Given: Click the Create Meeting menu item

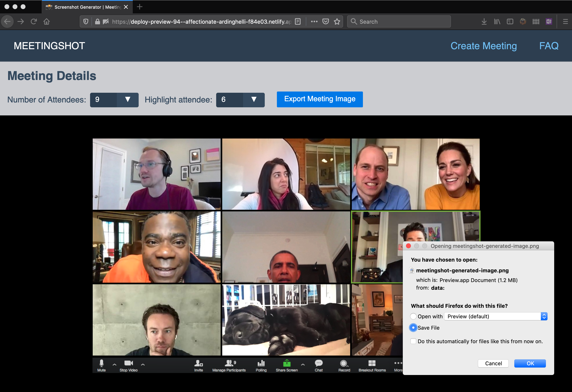Looking at the screenshot, I should coord(483,46).
